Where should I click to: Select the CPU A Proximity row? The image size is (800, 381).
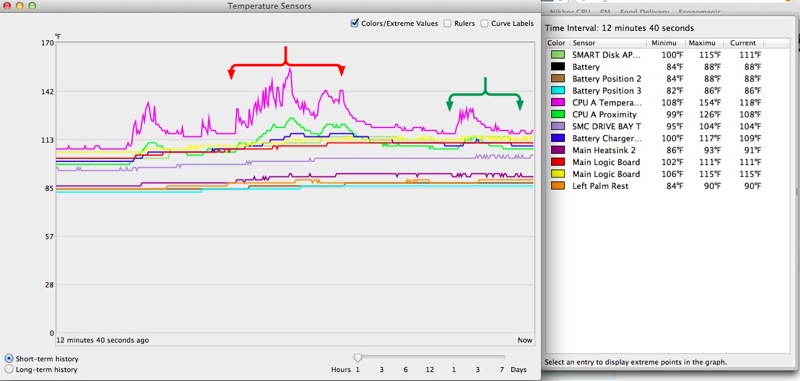(x=668, y=115)
